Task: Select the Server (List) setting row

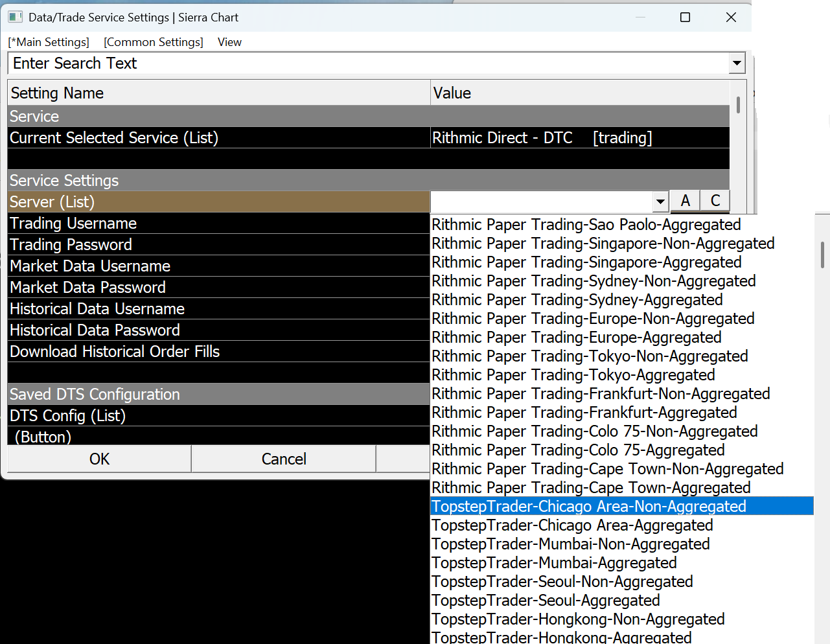Action: tap(219, 201)
